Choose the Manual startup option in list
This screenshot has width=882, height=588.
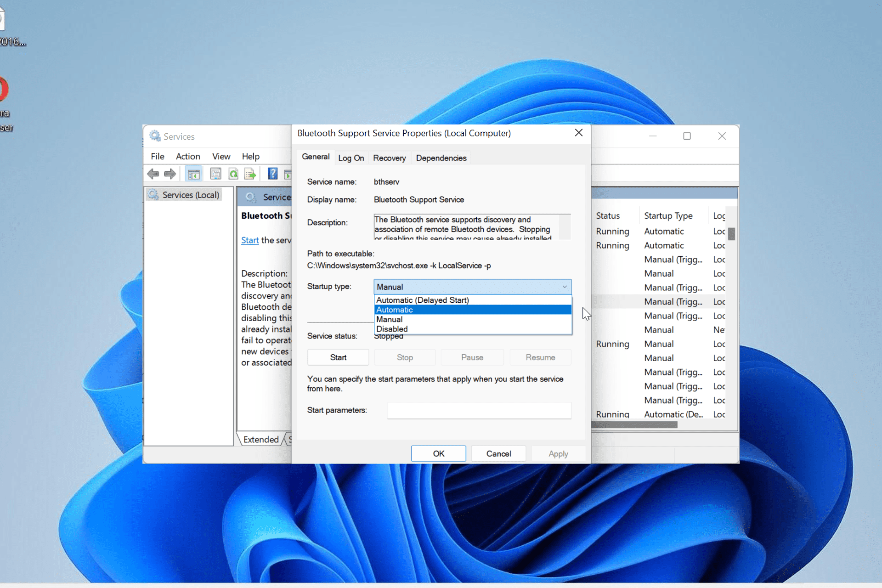coord(473,319)
